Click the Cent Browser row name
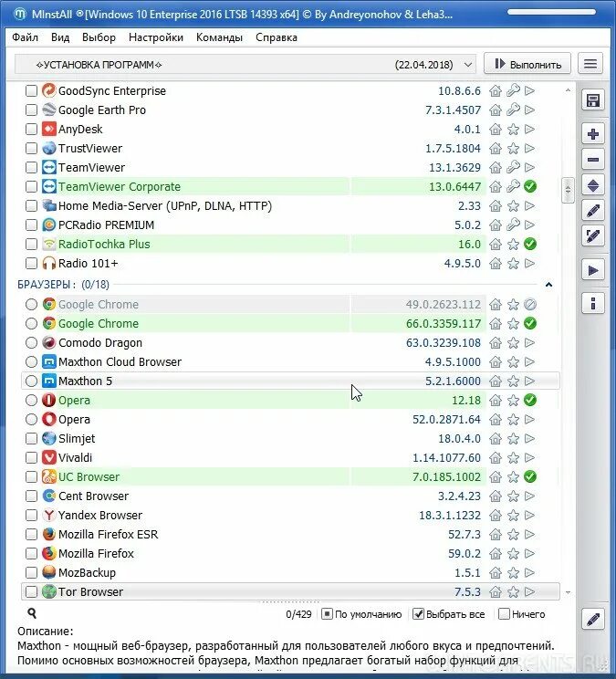Screen dimensions: 616x679 (x=93, y=496)
